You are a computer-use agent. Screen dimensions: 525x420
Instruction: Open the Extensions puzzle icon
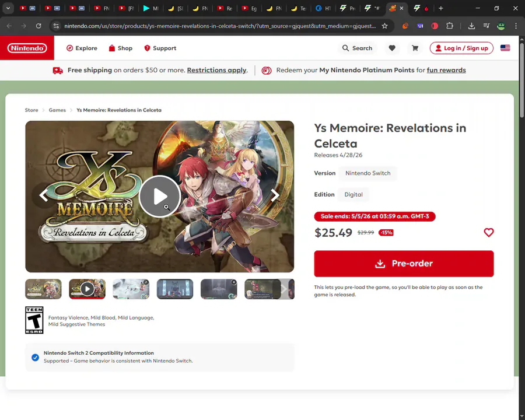click(450, 26)
